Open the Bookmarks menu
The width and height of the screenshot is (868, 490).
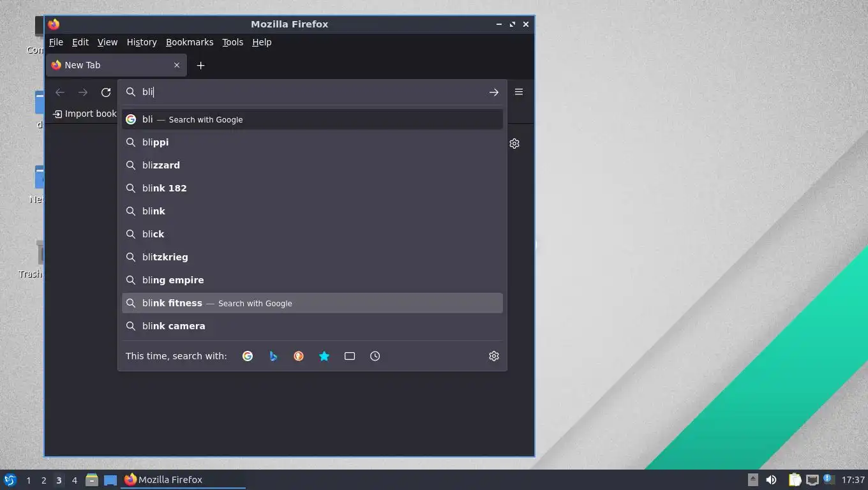(190, 42)
